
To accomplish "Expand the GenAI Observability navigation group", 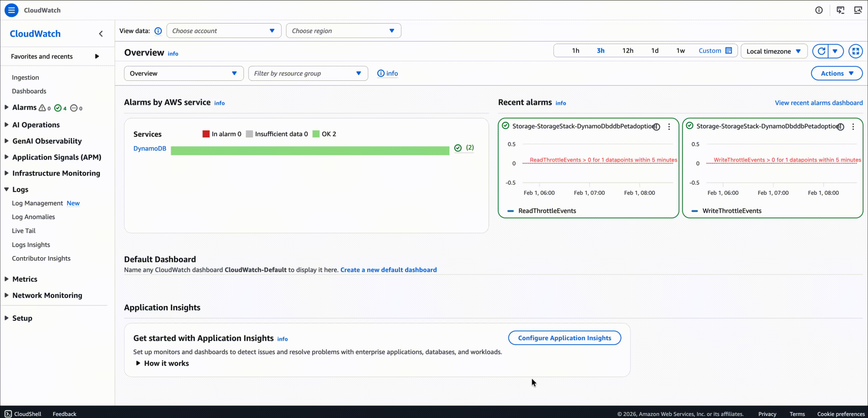I will 6,141.
